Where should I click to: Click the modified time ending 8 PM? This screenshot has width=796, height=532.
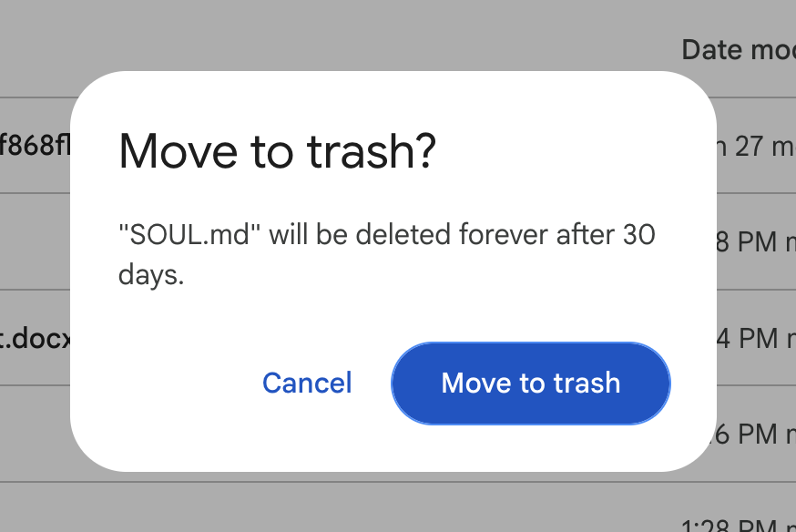pyautogui.click(x=757, y=241)
